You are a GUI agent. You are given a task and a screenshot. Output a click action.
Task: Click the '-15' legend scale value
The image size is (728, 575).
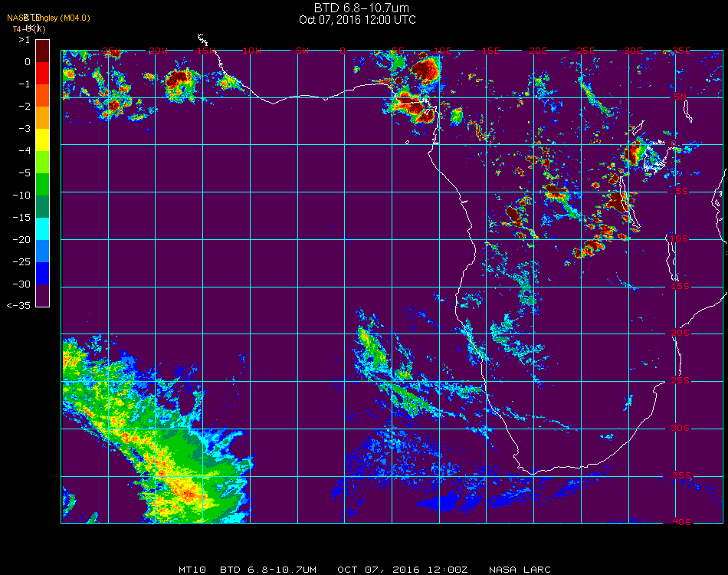21,218
